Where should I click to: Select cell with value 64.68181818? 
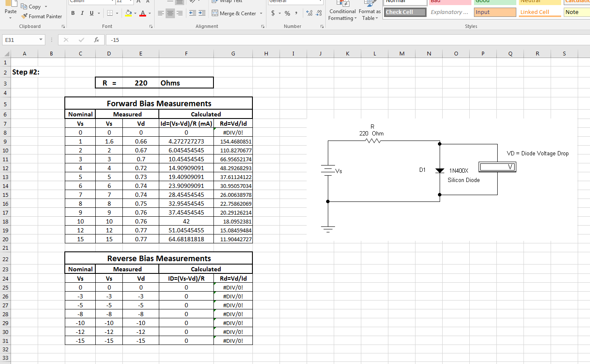click(x=186, y=239)
